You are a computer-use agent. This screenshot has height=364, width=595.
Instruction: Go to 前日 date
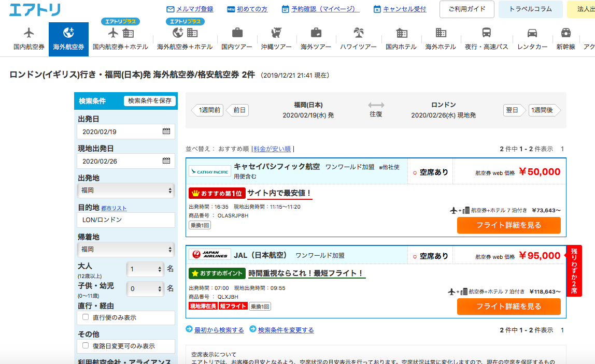coord(237,110)
